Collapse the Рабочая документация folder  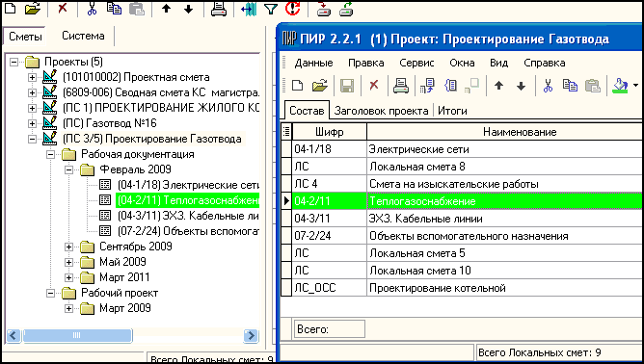[50, 155]
